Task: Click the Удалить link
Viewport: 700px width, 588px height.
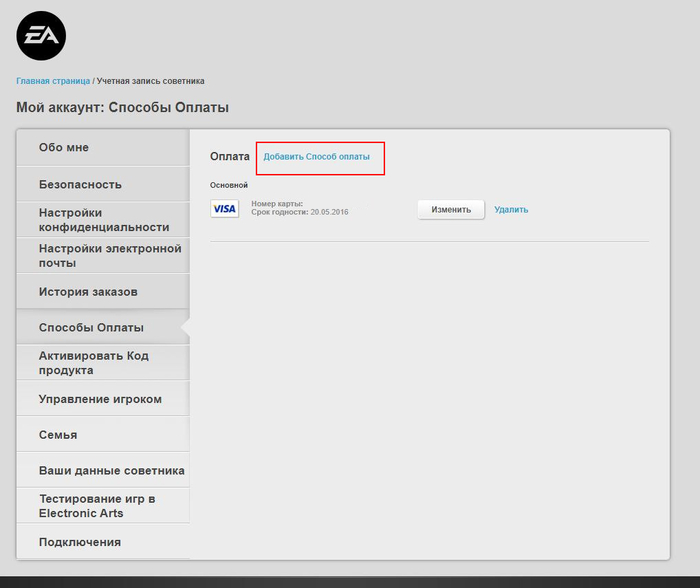Action: (x=511, y=210)
